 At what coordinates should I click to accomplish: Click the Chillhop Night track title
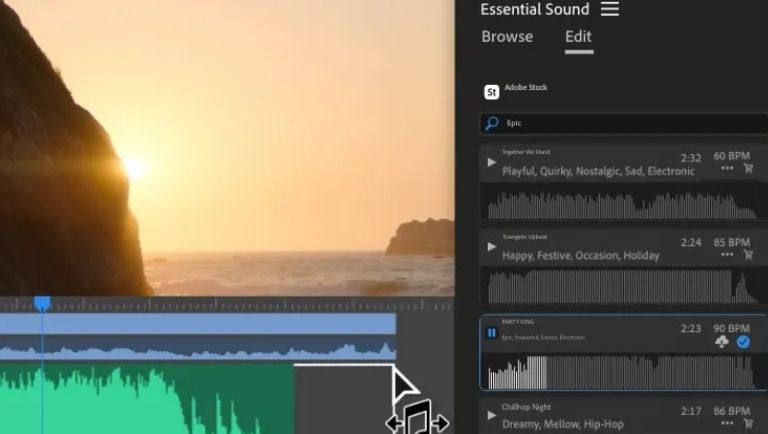click(x=526, y=407)
